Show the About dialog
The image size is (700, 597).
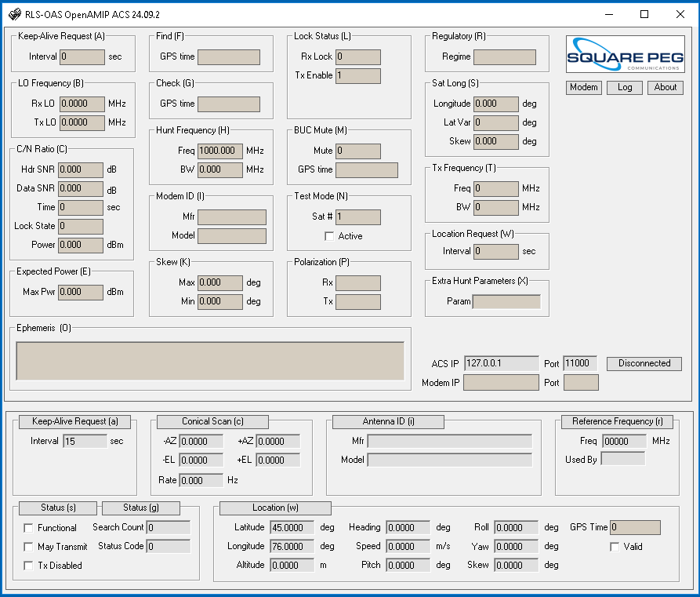pos(666,88)
